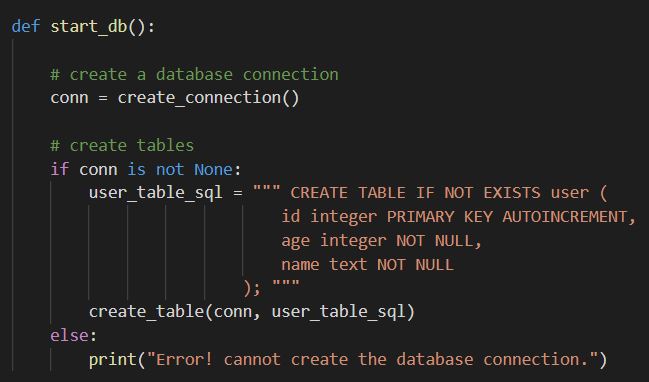Click 'age integer NOT NULL' line

[382, 241]
